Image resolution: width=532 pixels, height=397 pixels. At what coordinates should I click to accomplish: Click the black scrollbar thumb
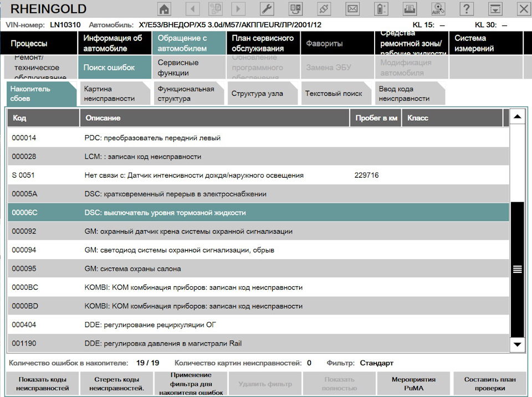(518, 270)
